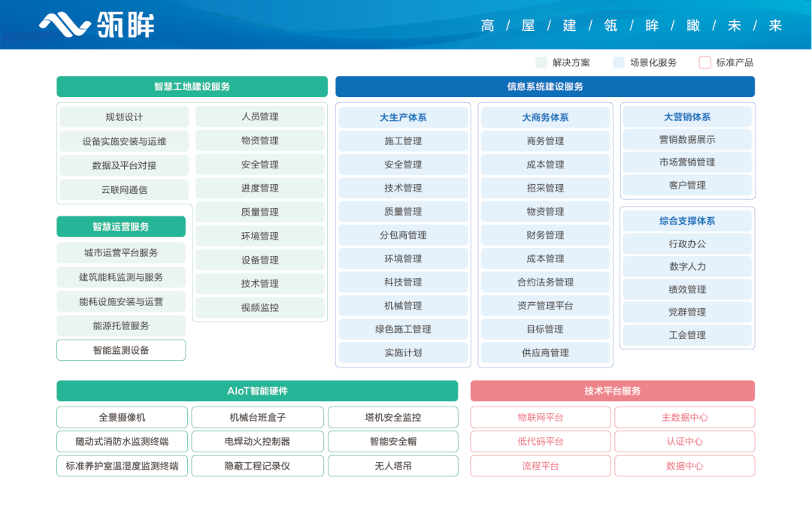Open 党群管理 in 综合支撑体系
The image size is (812, 520).
point(687,312)
